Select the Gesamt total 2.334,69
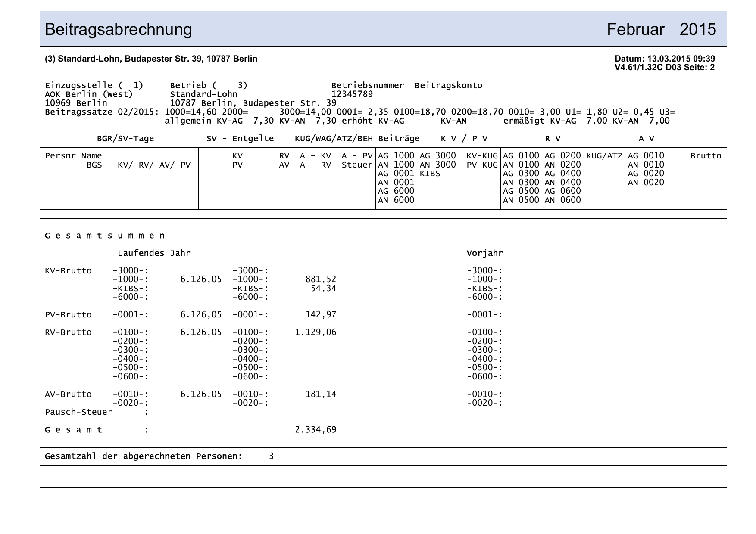Image resolution: width=756 pixels, height=534 pixels. pos(316,430)
